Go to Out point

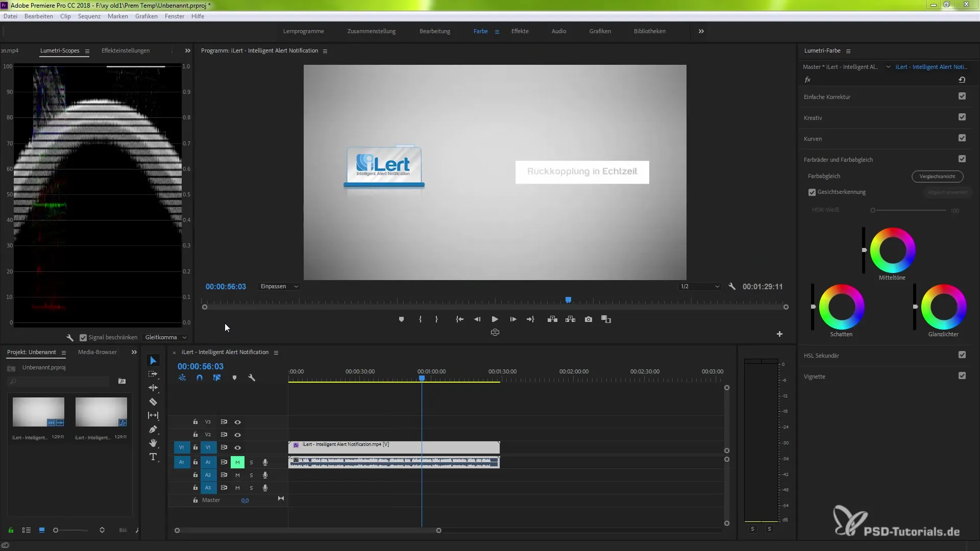[531, 319]
